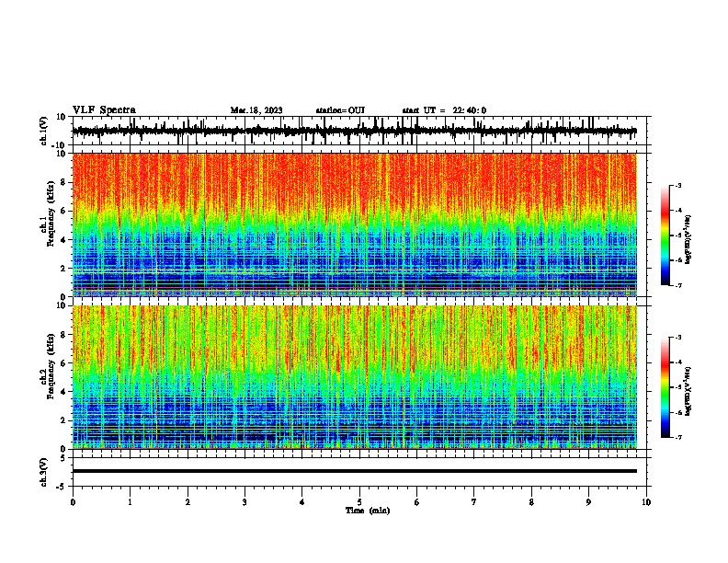Image resolution: width=728 pixels, height=563 pixels.
Task: Click the final time axis tick label "10"
Action: coord(646,502)
